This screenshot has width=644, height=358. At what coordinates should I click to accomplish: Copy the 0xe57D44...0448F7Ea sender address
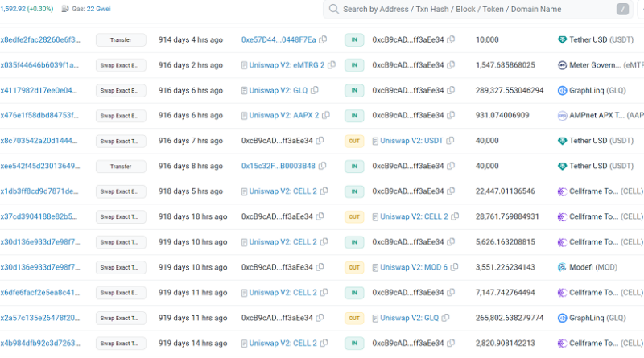(323, 40)
